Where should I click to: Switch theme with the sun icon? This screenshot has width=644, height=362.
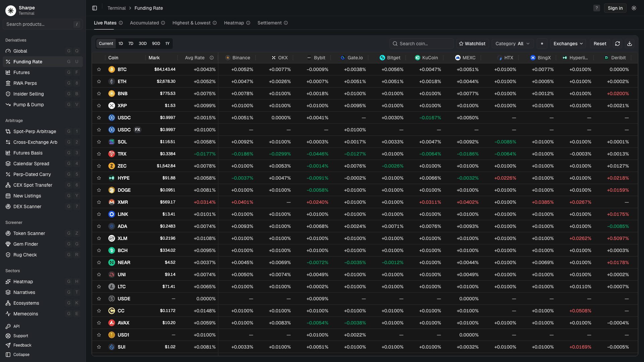pyautogui.click(x=634, y=8)
